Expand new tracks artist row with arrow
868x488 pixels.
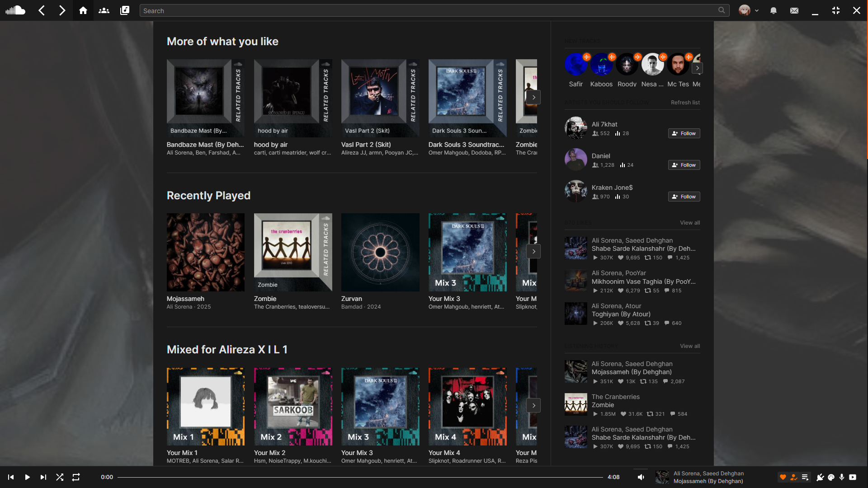tap(698, 68)
